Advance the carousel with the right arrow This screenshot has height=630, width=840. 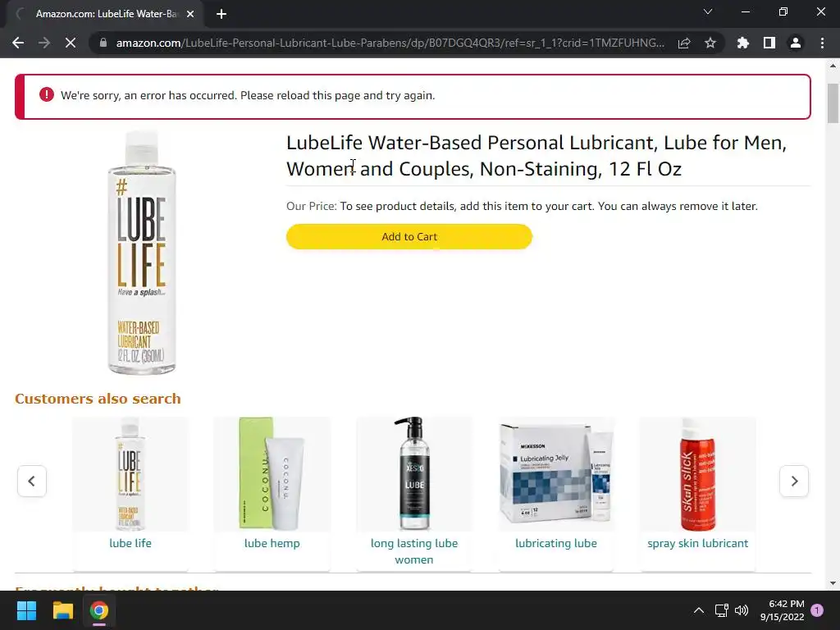pos(794,481)
